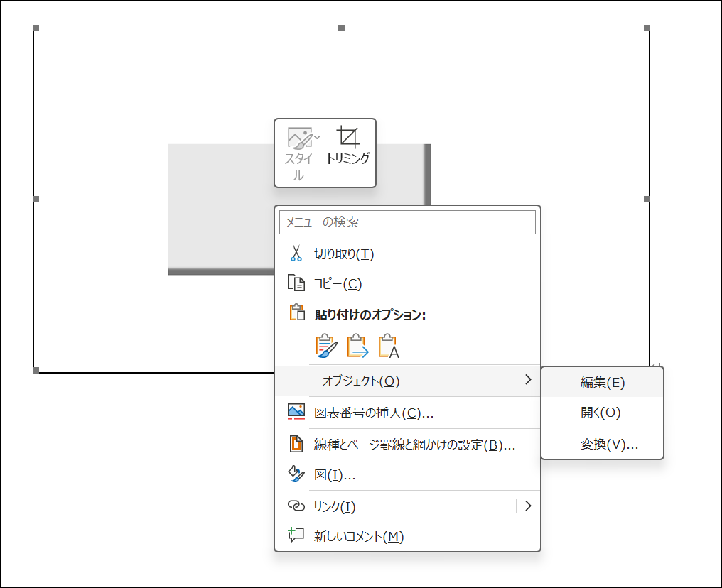This screenshot has width=722, height=588.
Task: Paste with merged formatting (arrow clipboard)
Action: (x=357, y=346)
